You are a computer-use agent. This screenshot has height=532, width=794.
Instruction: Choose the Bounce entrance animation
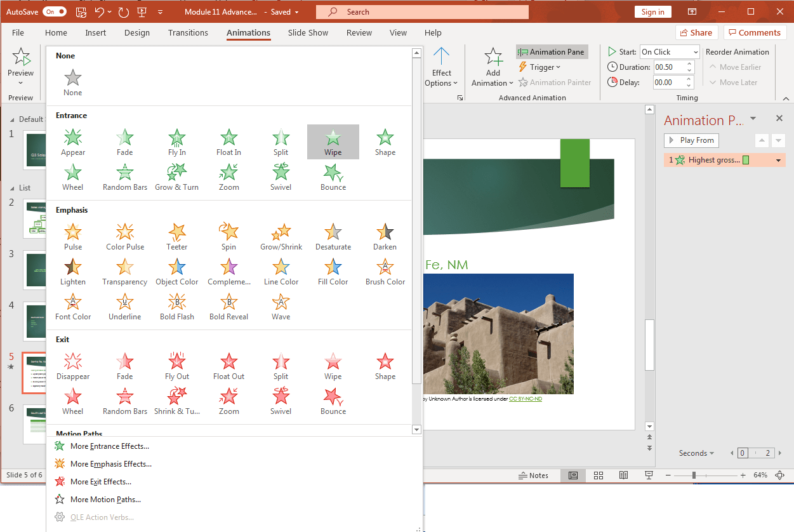pos(333,177)
